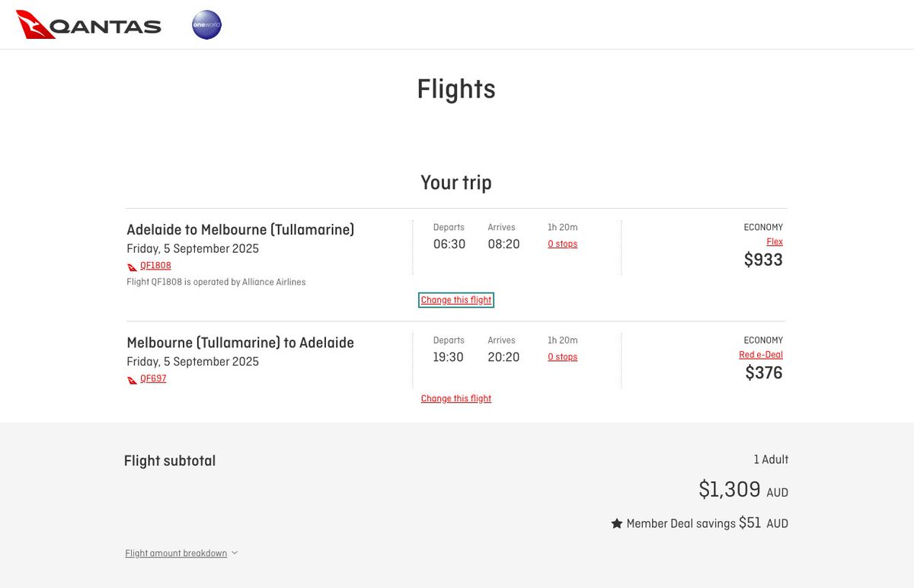
Task: View 0 stops details for the 19:30 flight
Action: coord(562,357)
